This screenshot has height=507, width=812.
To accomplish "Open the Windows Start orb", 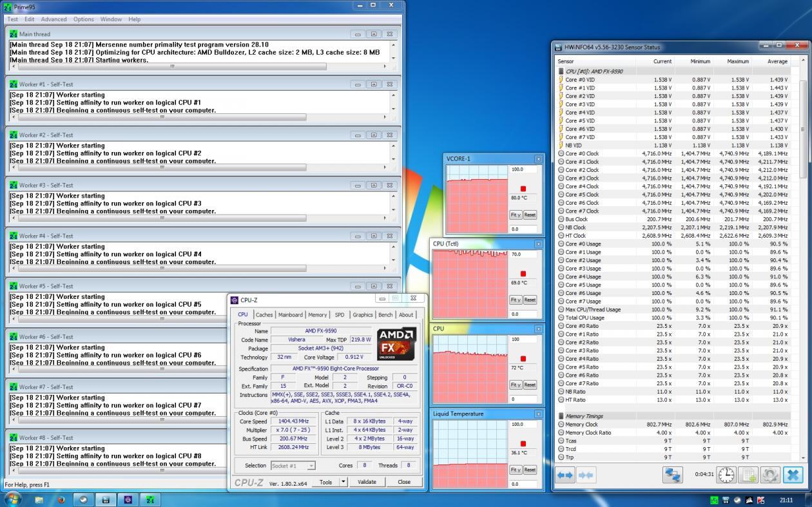I will click(12, 499).
